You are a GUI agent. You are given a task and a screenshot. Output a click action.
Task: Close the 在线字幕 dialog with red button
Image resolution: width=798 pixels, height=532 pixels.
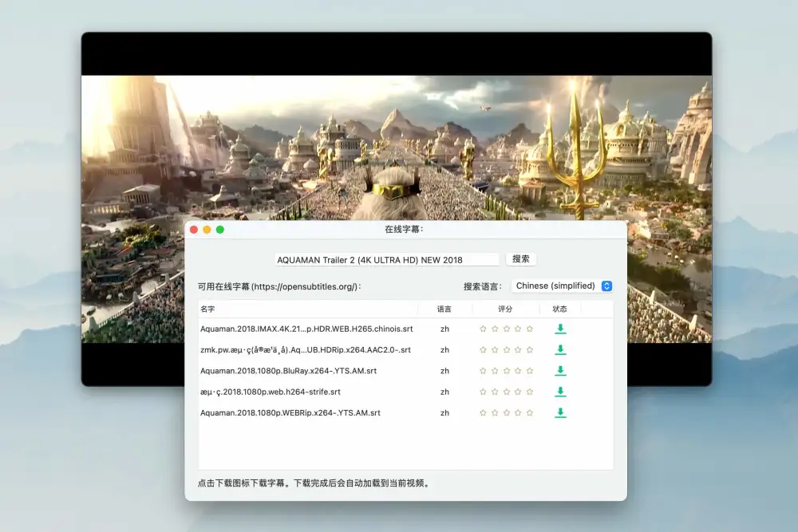tap(194, 230)
